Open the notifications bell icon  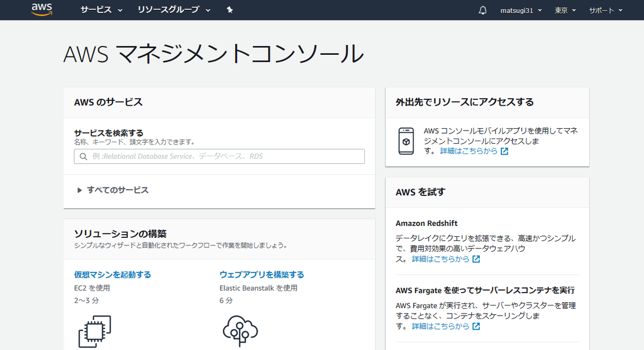[482, 10]
